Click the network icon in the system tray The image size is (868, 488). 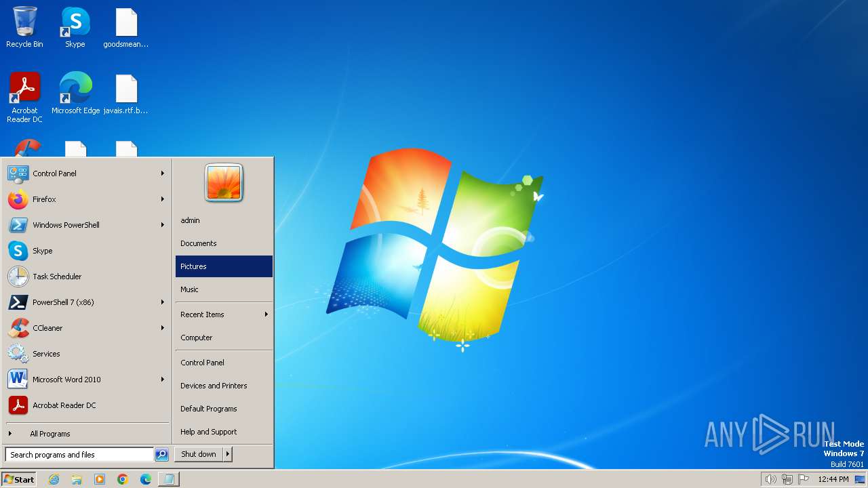787,479
